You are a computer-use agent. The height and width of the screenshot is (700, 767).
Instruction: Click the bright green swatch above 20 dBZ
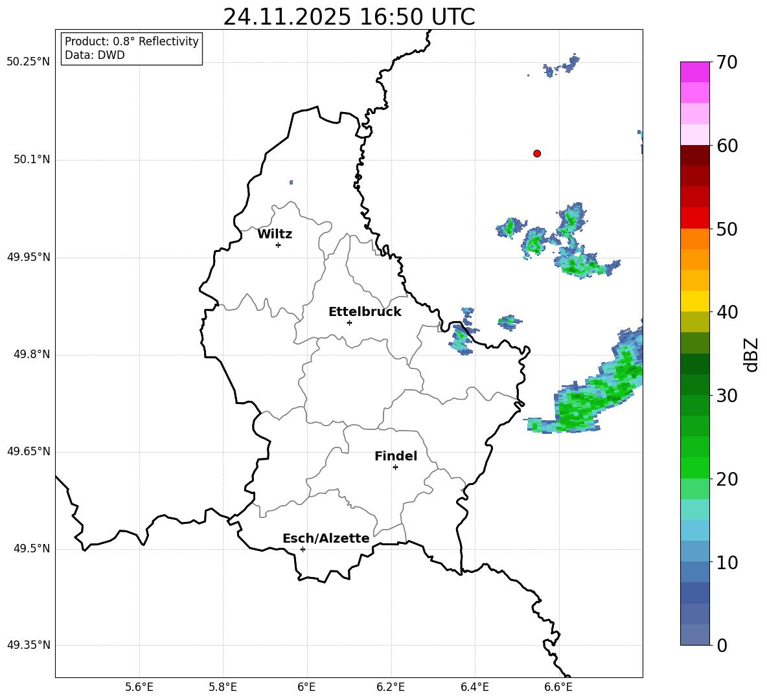(x=694, y=468)
